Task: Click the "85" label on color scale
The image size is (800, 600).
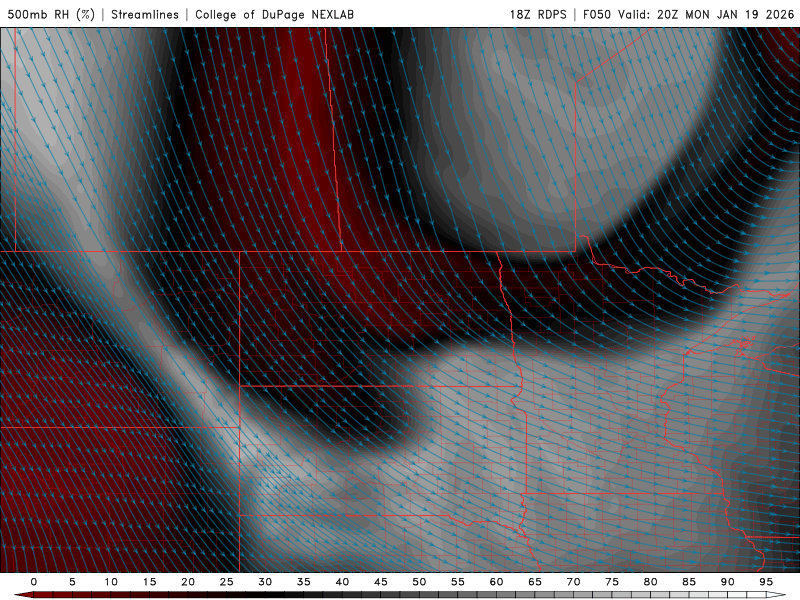Action: click(x=689, y=582)
